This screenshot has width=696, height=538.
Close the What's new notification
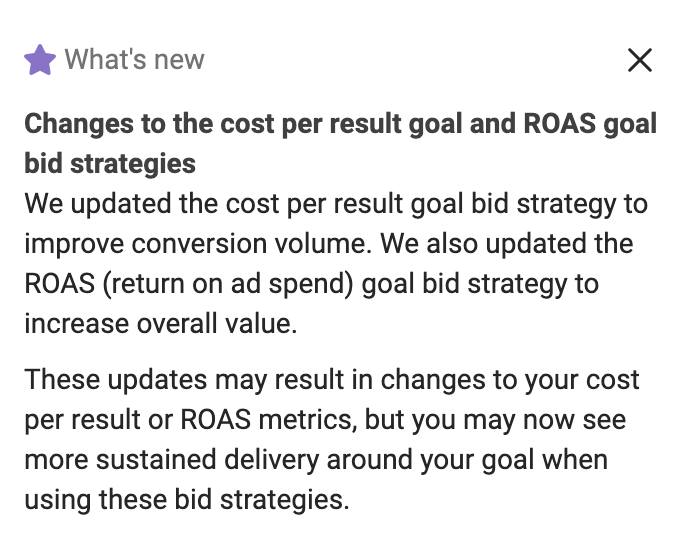point(640,60)
